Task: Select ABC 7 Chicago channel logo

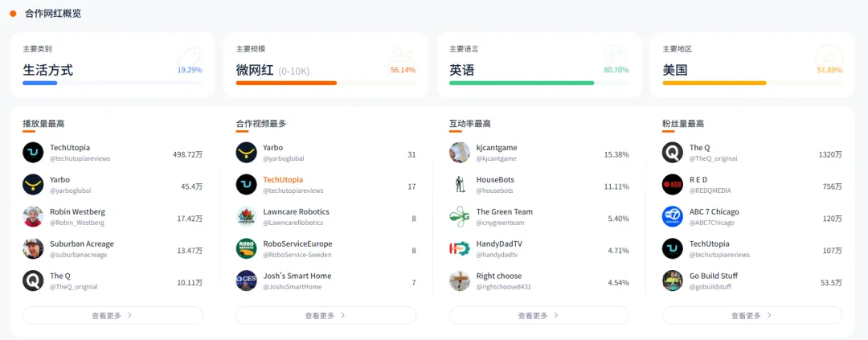Action: (x=672, y=216)
